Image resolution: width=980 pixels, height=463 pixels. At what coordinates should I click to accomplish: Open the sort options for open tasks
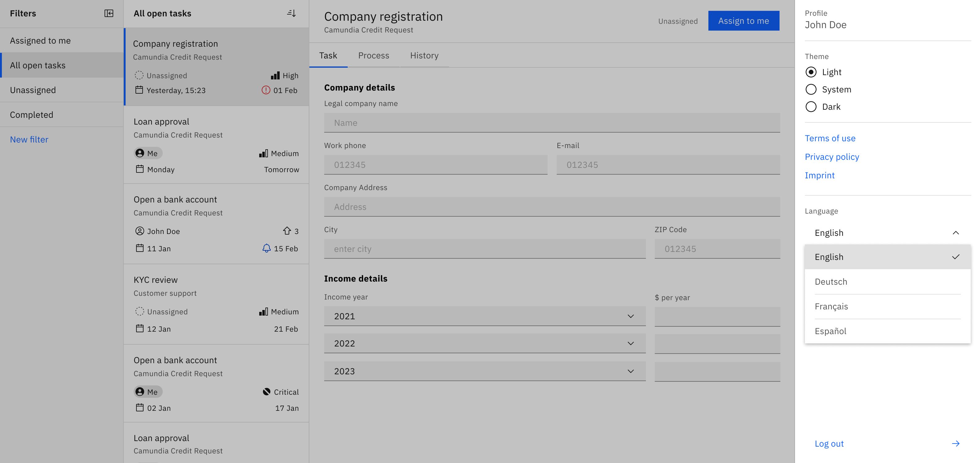point(291,13)
